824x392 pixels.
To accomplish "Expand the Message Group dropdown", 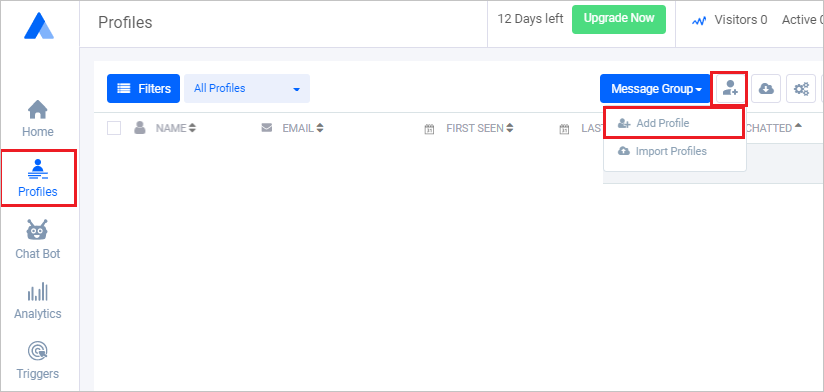I will (656, 88).
